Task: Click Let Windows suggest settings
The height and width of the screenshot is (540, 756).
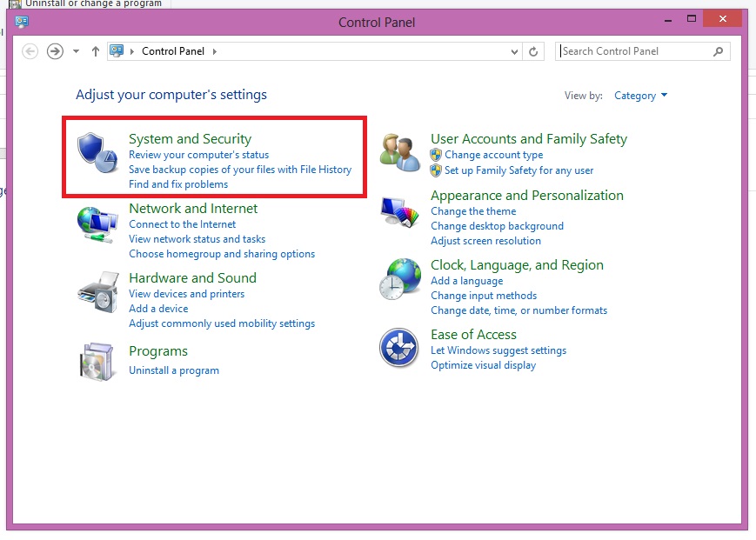Action: tap(498, 350)
